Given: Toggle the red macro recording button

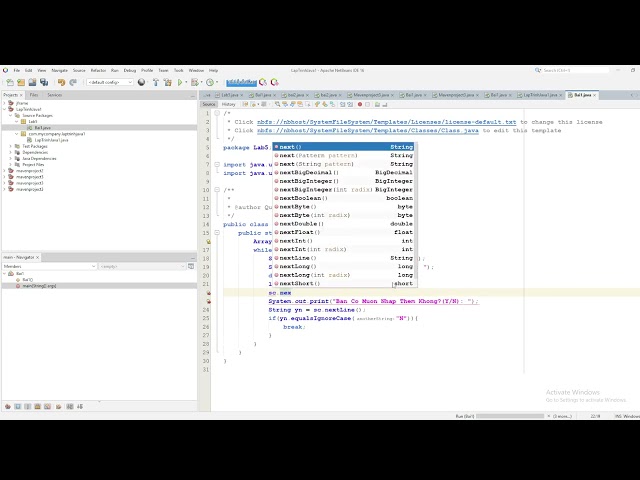Looking at the screenshot, I should click(360, 104).
